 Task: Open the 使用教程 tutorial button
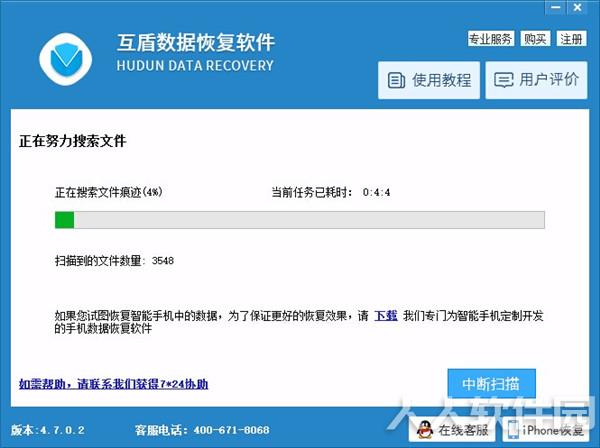[x=429, y=80]
